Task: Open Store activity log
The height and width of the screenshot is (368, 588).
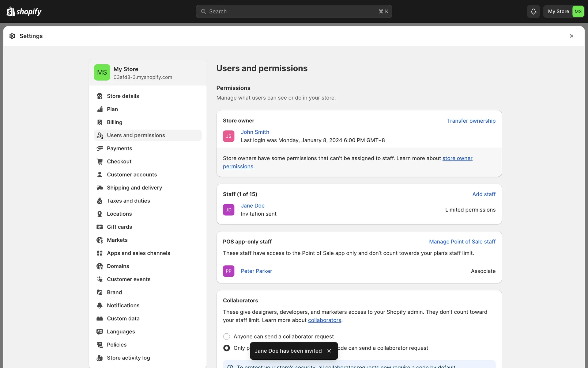Action: tap(128, 358)
